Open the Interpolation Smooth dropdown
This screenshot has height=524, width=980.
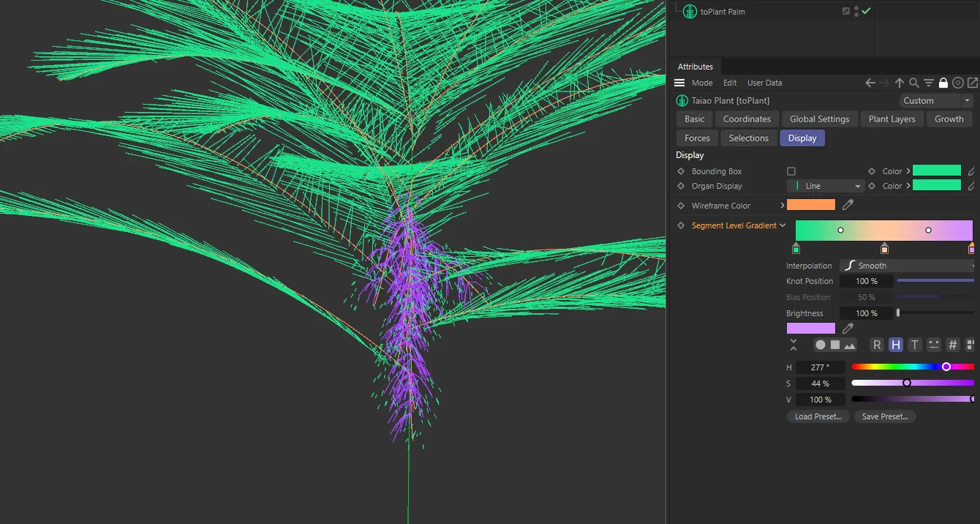(x=907, y=266)
